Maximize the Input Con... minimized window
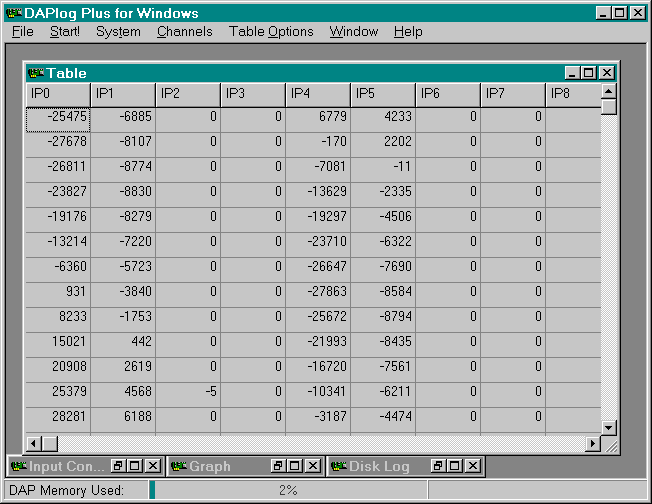Screen dimensions: 652x504 click(135, 466)
